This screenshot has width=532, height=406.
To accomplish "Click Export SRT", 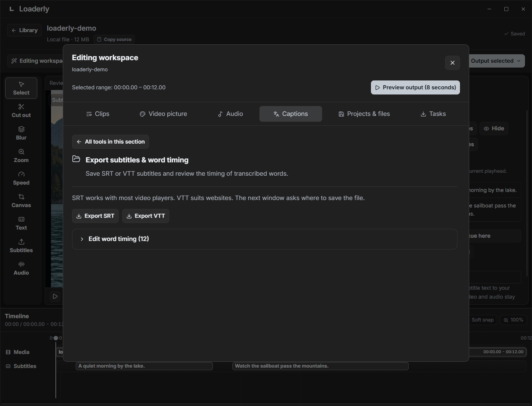I will pyautogui.click(x=95, y=216).
